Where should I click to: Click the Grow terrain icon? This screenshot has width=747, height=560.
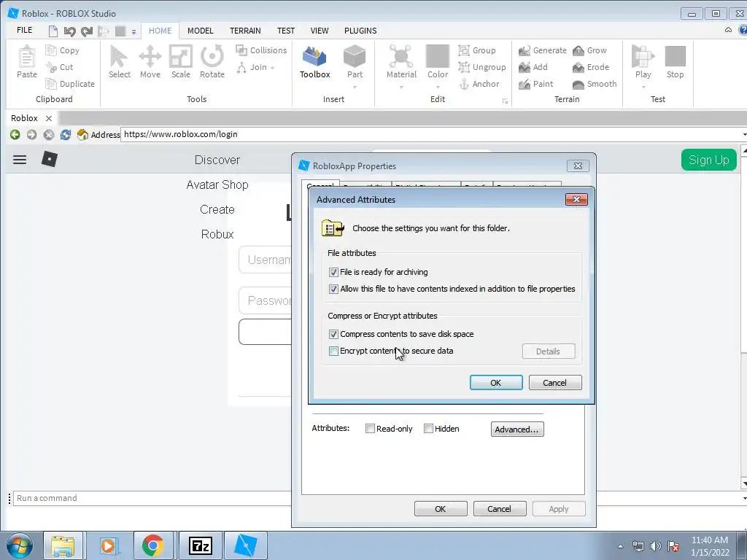[x=578, y=50]
